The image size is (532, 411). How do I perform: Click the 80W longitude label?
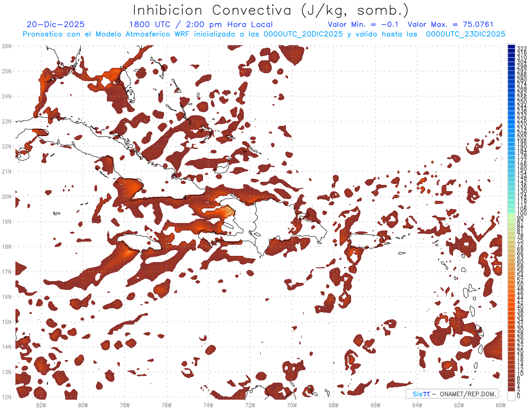[x=83, y=405]
